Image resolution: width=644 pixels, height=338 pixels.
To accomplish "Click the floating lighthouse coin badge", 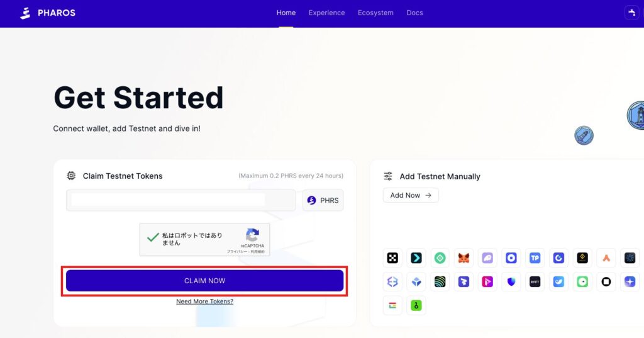I will [x=636, y=115].
